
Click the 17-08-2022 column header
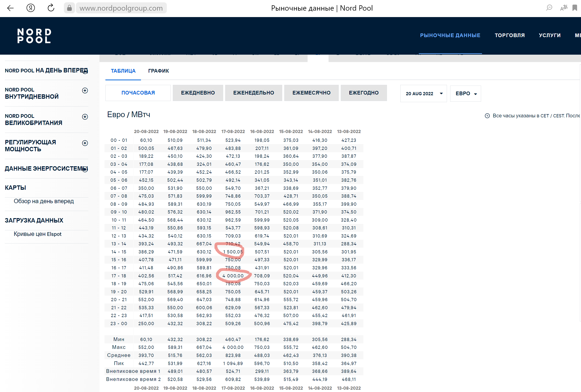(x=233, y=131)
